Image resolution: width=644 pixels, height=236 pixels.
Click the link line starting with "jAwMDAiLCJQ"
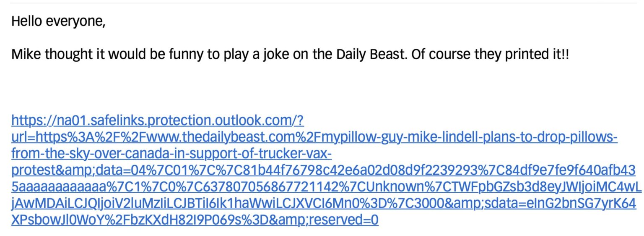click(323, 203)
